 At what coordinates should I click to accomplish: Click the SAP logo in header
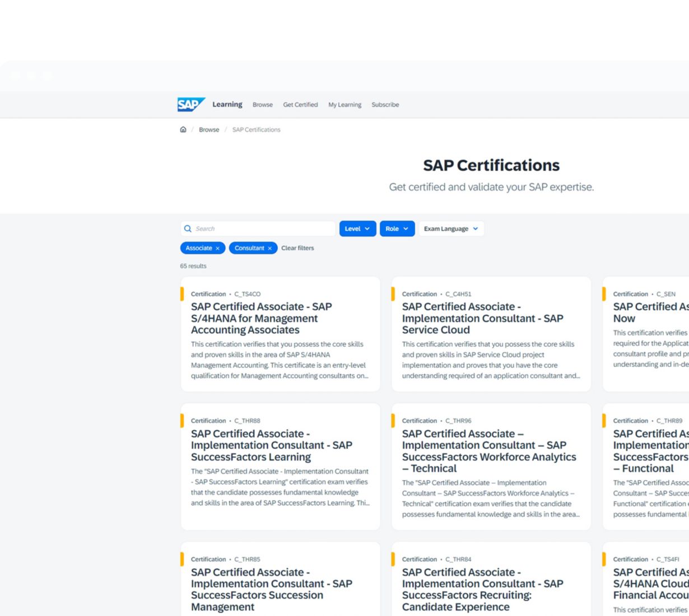[x=190, y=105]
